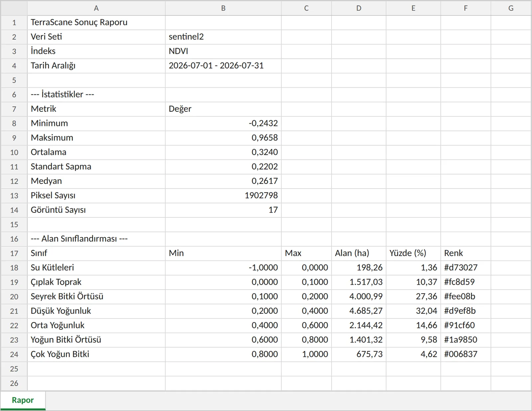
Task: Select the area value '4.685,27'
Action: point(359,311)
